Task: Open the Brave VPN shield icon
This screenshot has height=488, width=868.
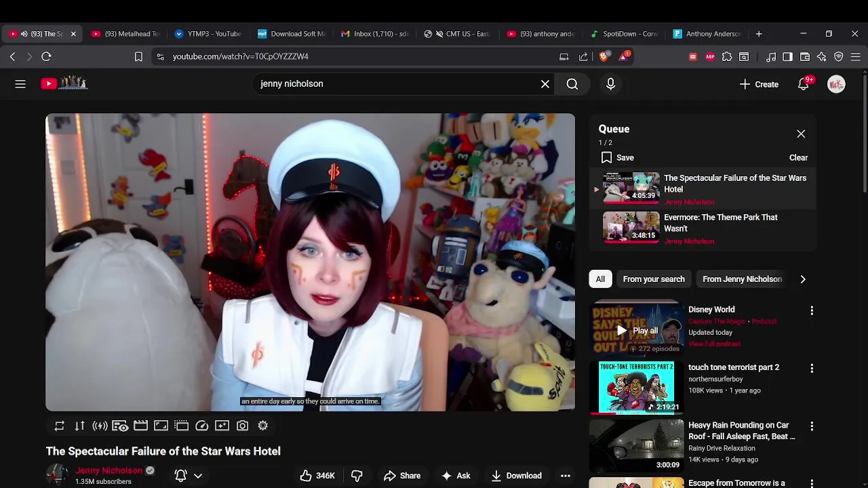Action: pos(839,57)
